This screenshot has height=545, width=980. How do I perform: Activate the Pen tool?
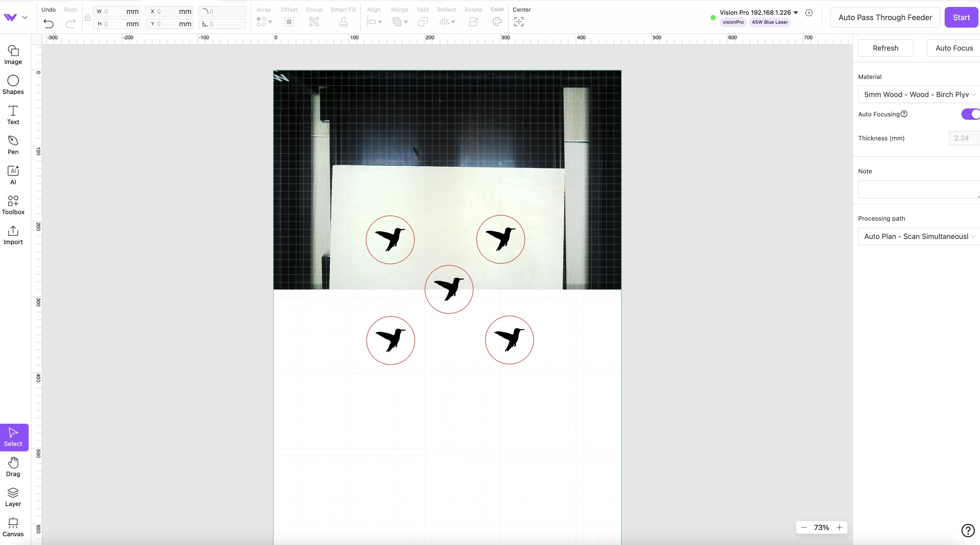13,145
